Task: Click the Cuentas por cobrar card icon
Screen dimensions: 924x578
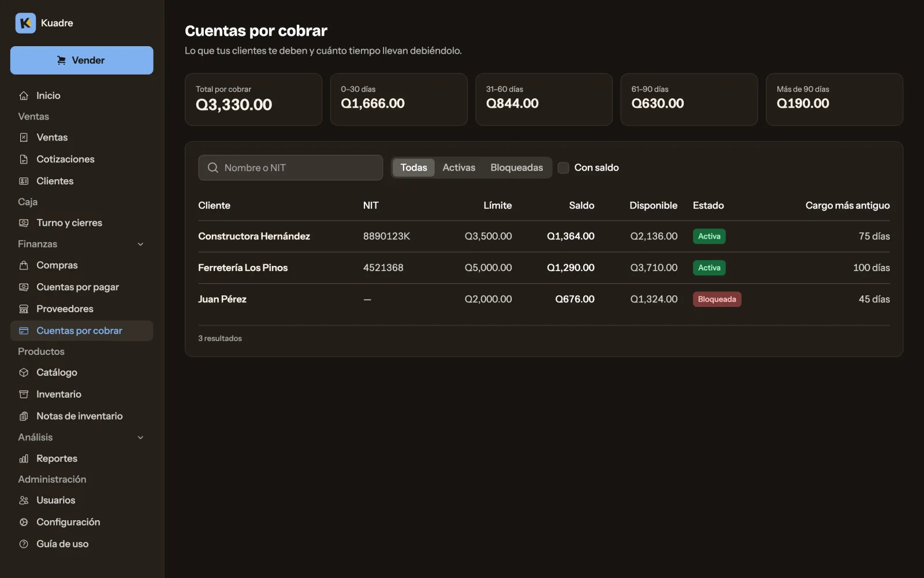Action: click(24, 331)
